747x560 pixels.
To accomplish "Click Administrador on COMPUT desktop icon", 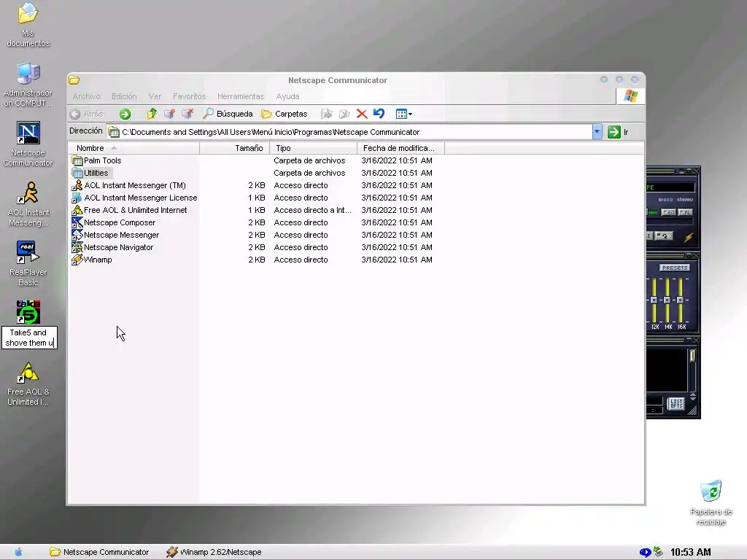I will click(x=28, y=85).
